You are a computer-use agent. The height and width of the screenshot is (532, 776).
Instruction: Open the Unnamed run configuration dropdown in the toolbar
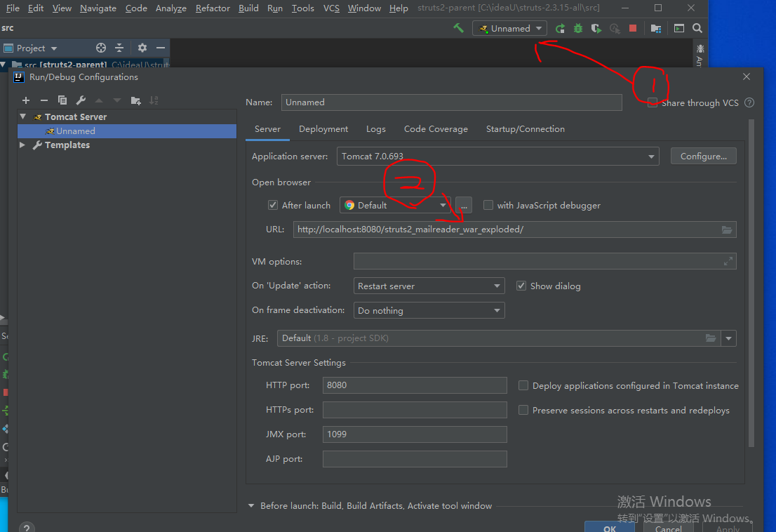click(x=510, y=28)
